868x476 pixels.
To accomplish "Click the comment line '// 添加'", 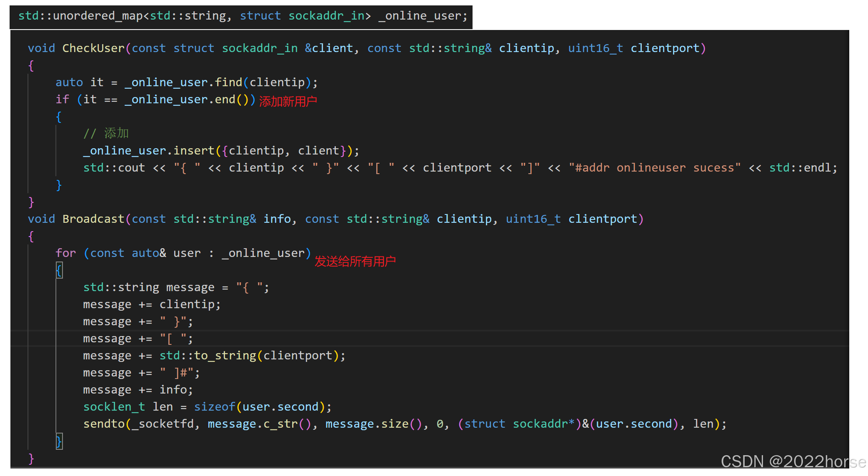I will [106, 134].
